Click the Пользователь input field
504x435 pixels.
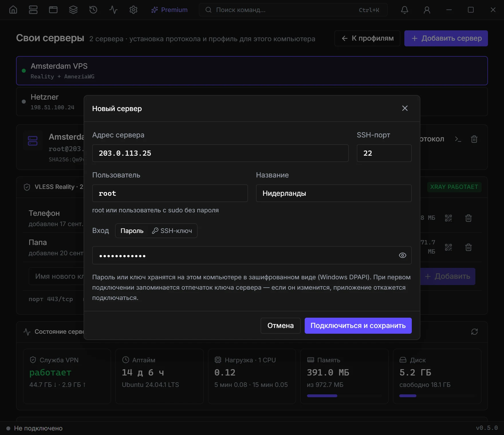pyautogui.click(x=170, y=193)
